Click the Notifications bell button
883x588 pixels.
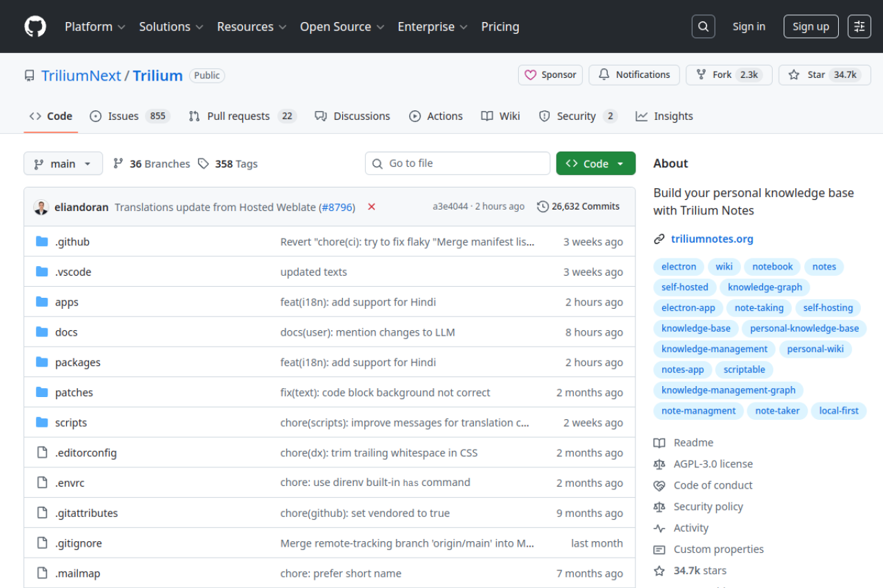coord(634,75)
